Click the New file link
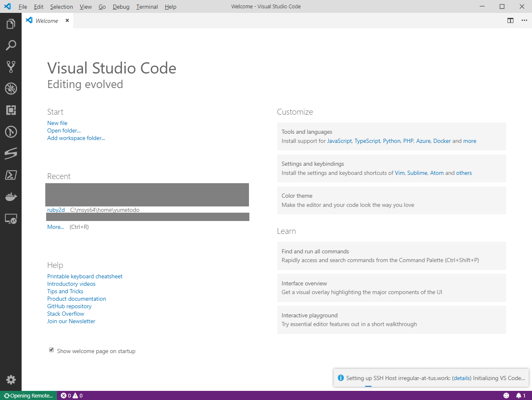Viewport: 532px width, 400px height. tap(57, 123)
